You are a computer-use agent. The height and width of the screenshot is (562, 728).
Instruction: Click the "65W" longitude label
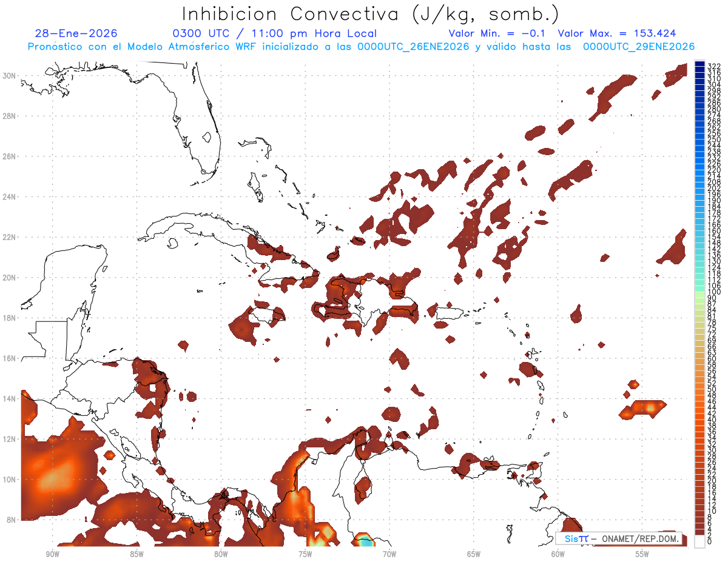(474, 554)
